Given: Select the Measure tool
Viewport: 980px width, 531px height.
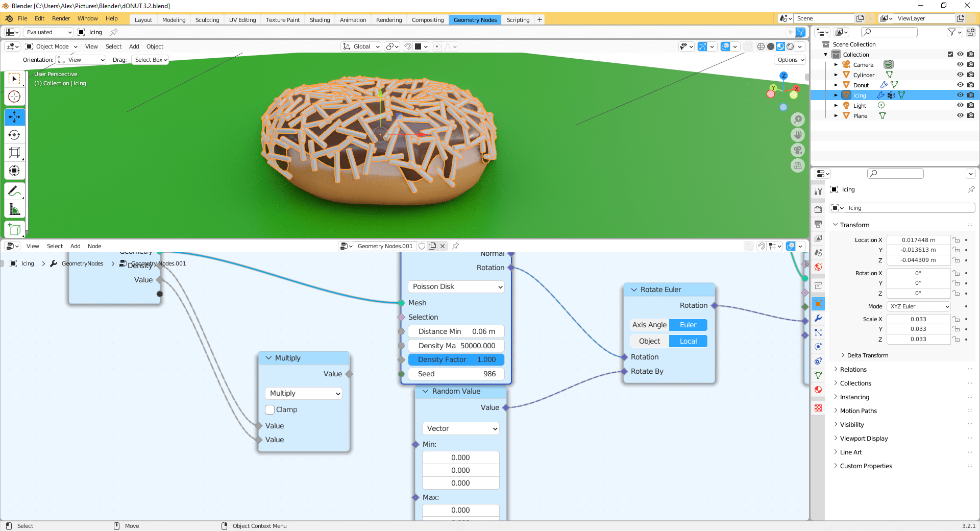Looking at the screenshot, I should click(14, 209).
